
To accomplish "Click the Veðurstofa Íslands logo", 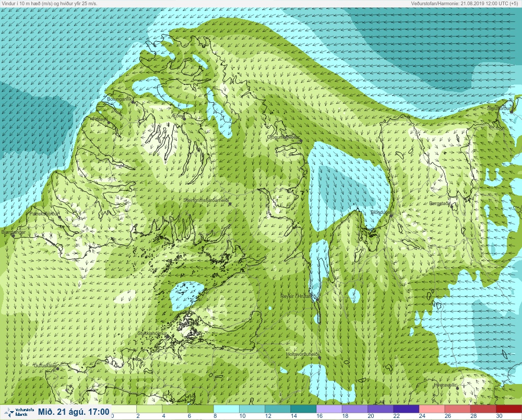I will (19, 412).
